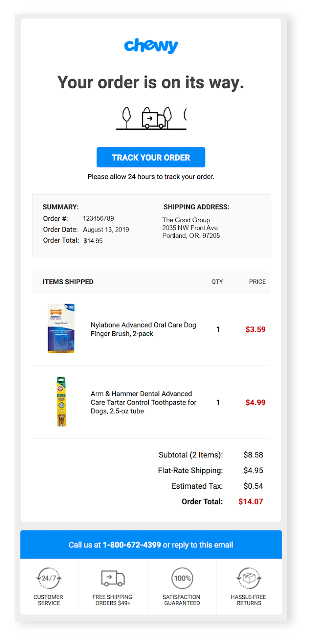Click the Chewy logo
The height and width of the screenshot is (644, 309).
[151, 46]
